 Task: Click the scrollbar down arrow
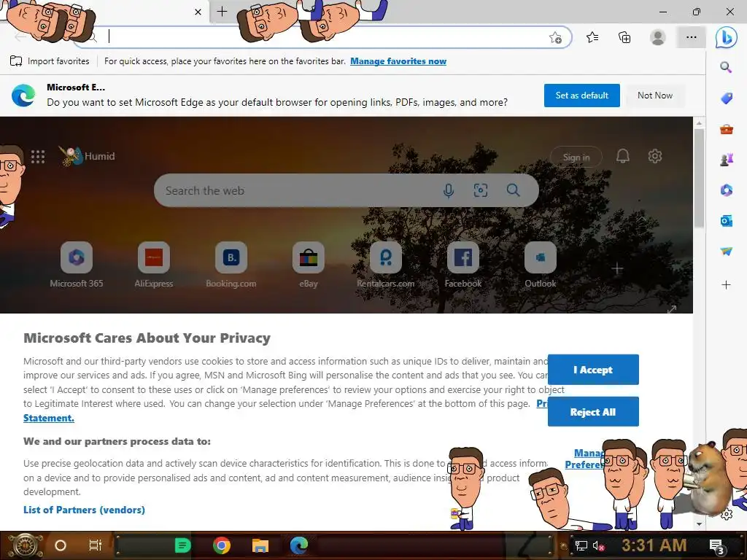[x=699, y=524]
